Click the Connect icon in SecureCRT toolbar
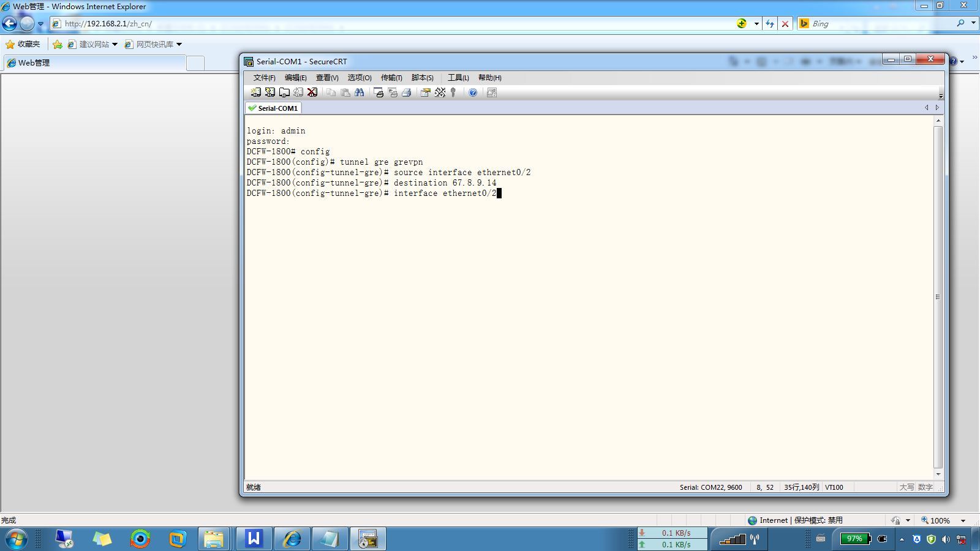This screenshot has height=551, width=980. (255, 92)
